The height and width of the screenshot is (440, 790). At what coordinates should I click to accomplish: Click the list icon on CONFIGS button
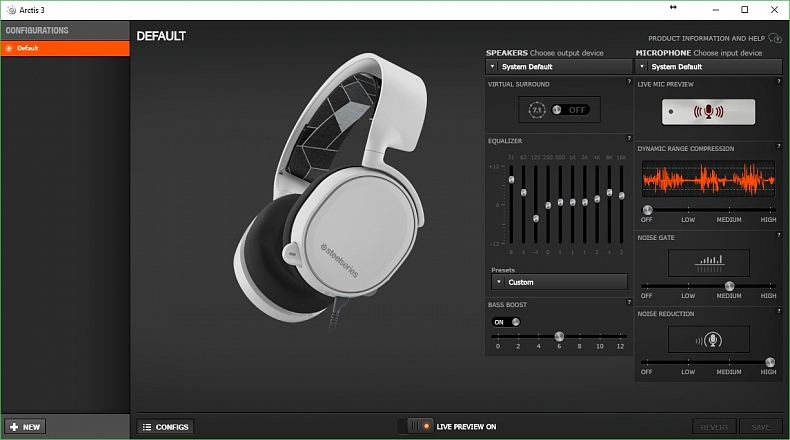pos(147,427)
